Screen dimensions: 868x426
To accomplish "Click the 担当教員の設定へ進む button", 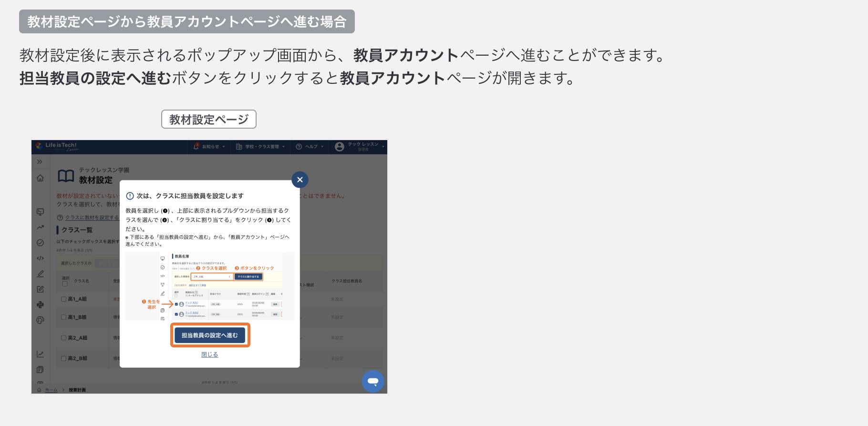I will click(x=210, y=335).
